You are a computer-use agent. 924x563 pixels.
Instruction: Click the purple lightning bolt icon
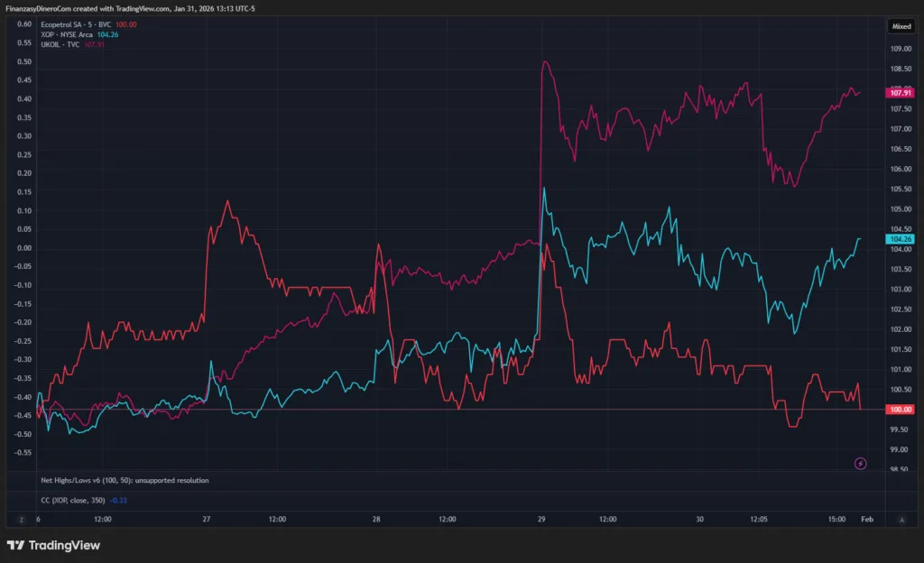pyautogui.click(x=860, y=464)
